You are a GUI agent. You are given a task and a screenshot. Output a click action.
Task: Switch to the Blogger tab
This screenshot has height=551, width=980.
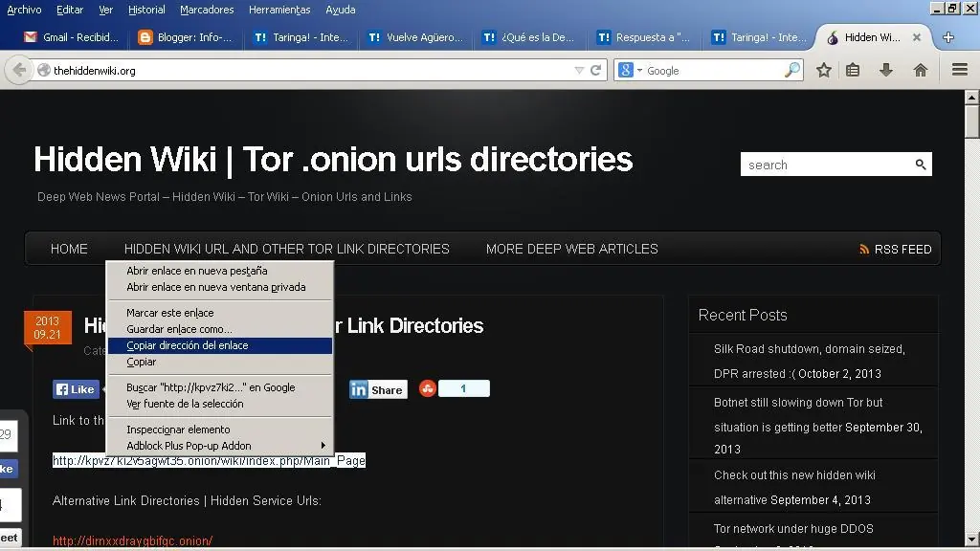[185, 37]
